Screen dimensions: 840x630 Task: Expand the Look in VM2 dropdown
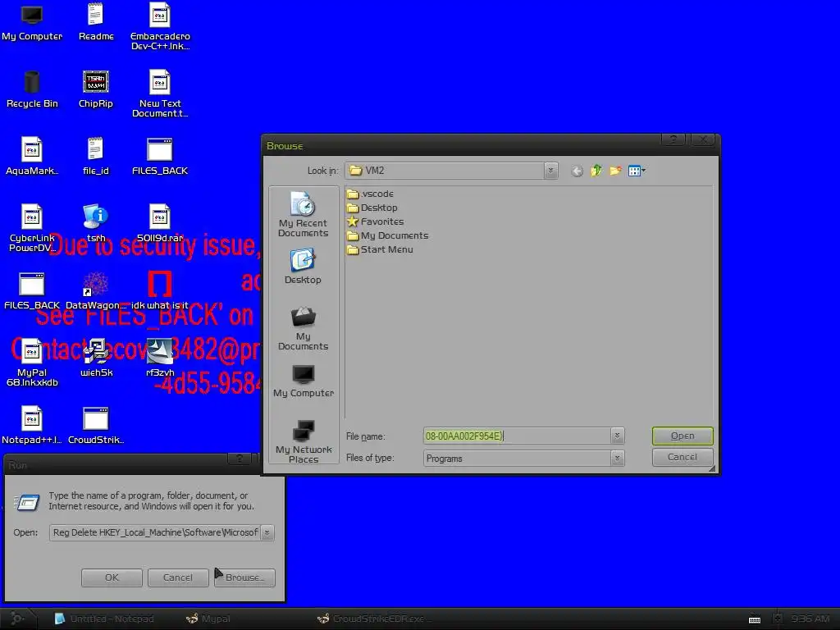tap(550, 171)
